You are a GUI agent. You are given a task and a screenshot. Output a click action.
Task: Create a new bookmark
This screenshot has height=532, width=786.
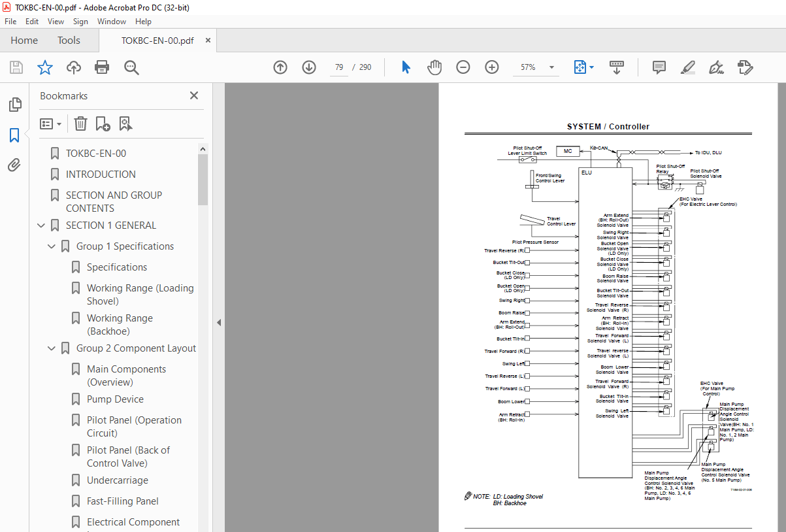coord(101,124)
